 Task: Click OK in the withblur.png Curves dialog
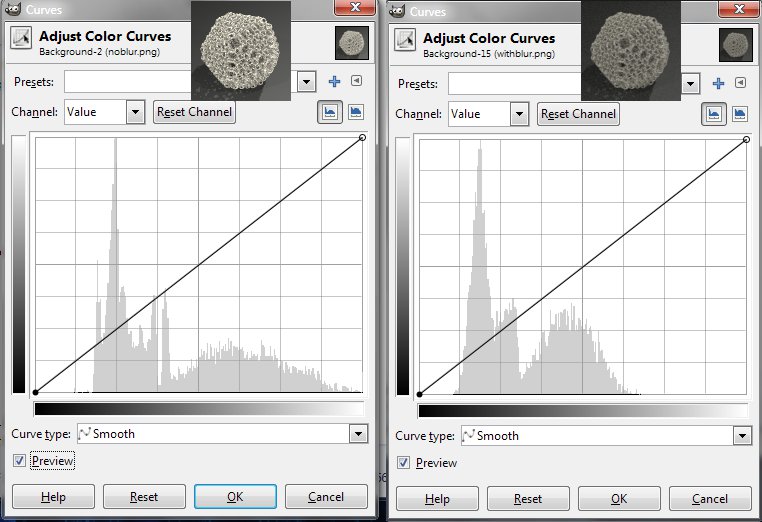(x=619, y=498)
